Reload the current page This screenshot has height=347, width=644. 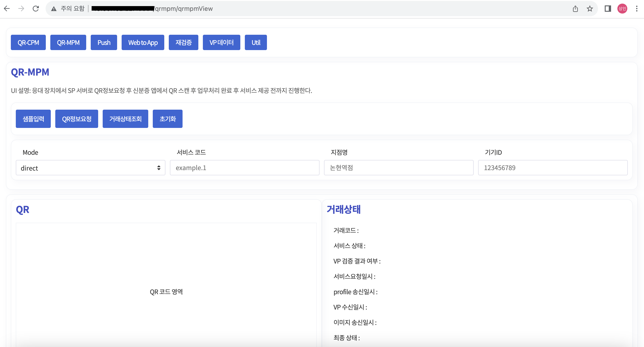click(x=36, y=9)
